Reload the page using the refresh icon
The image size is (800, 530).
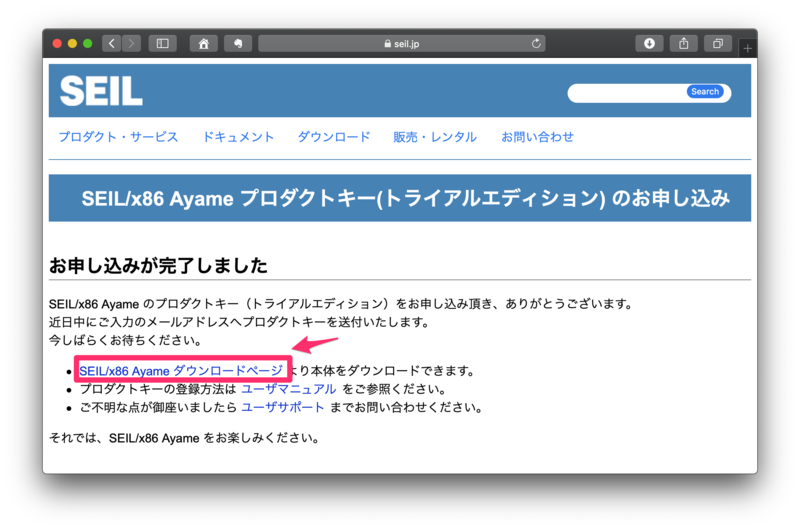click(x=536, y=43)
